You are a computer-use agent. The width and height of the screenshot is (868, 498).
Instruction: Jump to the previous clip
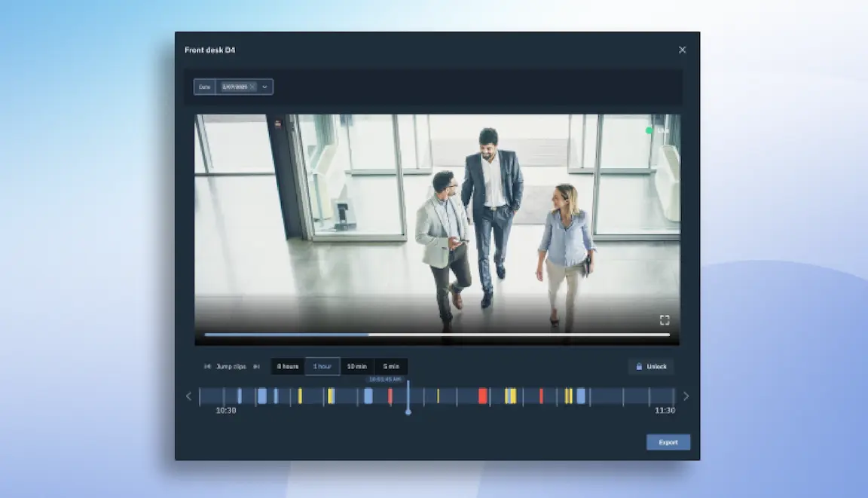tap(208, 366)
